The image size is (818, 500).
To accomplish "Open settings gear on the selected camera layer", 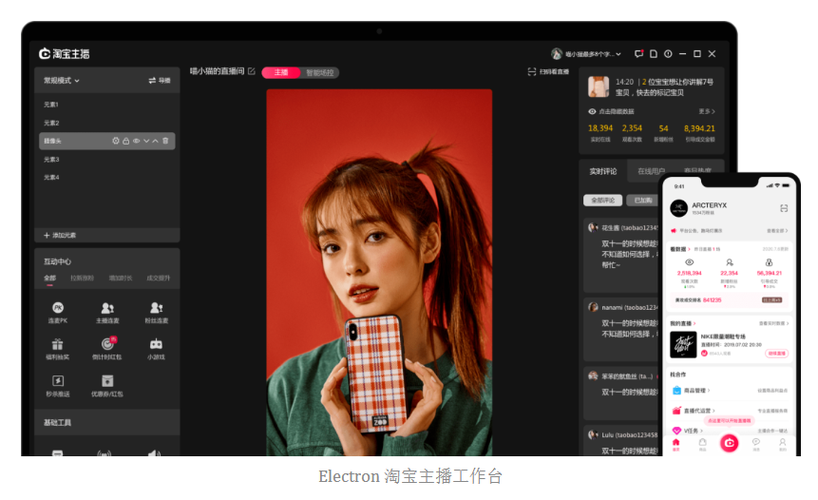I will pyautogui.click(x=116, y=141).
